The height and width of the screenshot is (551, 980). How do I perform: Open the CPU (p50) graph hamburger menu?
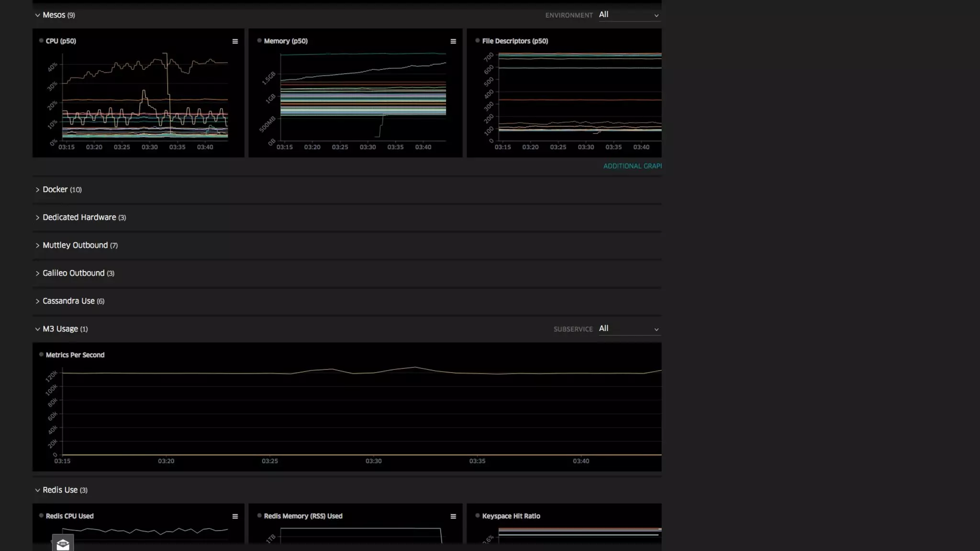click(235, 42)
